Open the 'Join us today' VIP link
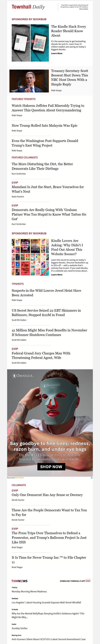This screenshot has height=644, width=100. [x=84, y=9]
